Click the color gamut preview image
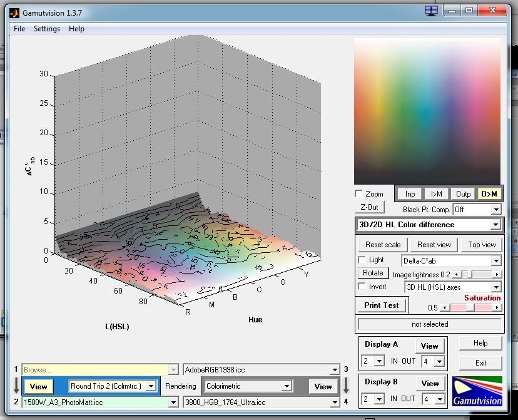The width and height of the screenshot is (518, 420). click(x=427, y=111)
